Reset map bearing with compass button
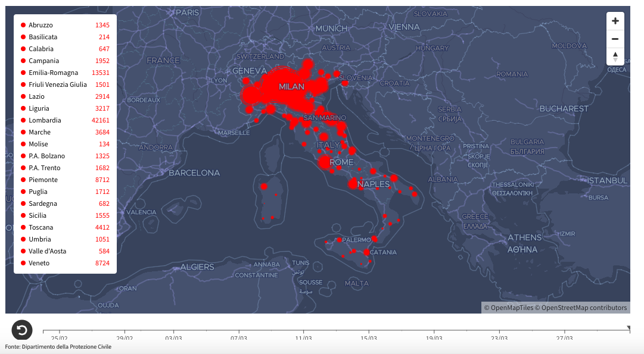Screen dimensions: 644x354 pos(615,57)
